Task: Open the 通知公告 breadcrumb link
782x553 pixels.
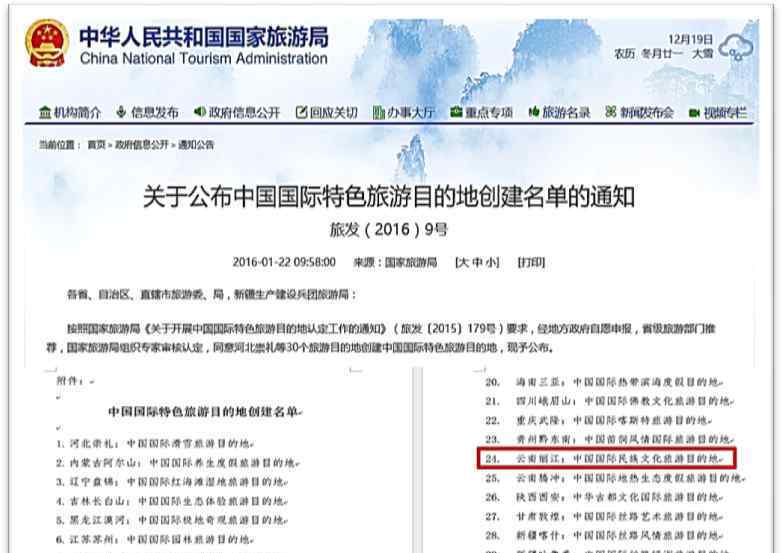Action: (196, 145)
